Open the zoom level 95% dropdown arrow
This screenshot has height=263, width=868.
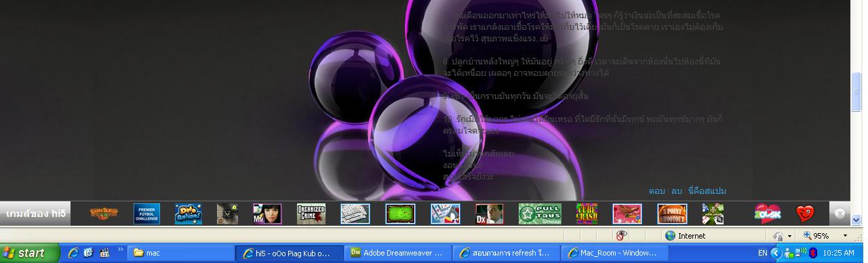[x=845, y=236]
